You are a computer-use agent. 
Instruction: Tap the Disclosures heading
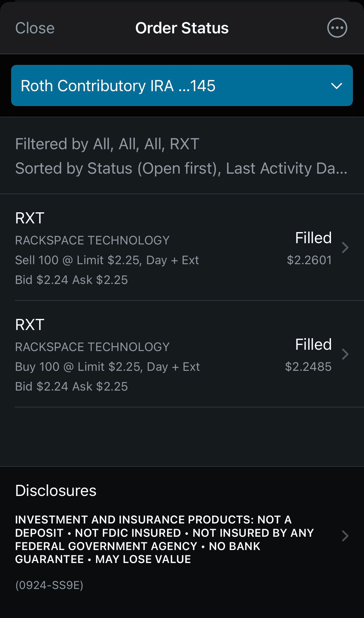point(56,491)
